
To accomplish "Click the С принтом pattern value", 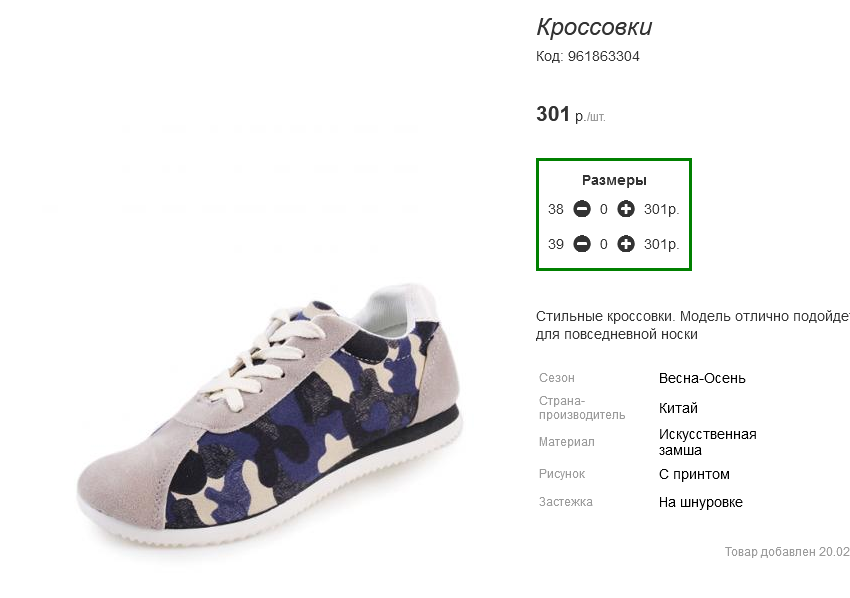I will (694, 474).
